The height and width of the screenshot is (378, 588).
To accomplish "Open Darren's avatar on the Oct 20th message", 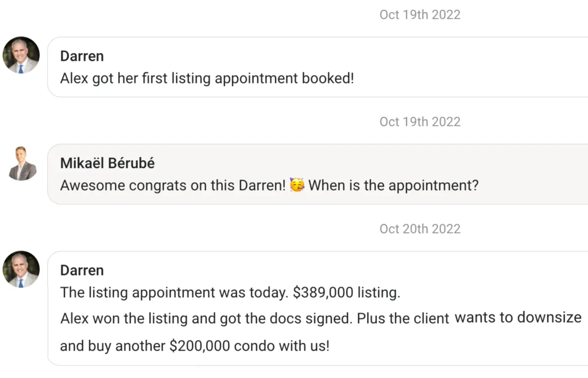I will tap(21, 269).
